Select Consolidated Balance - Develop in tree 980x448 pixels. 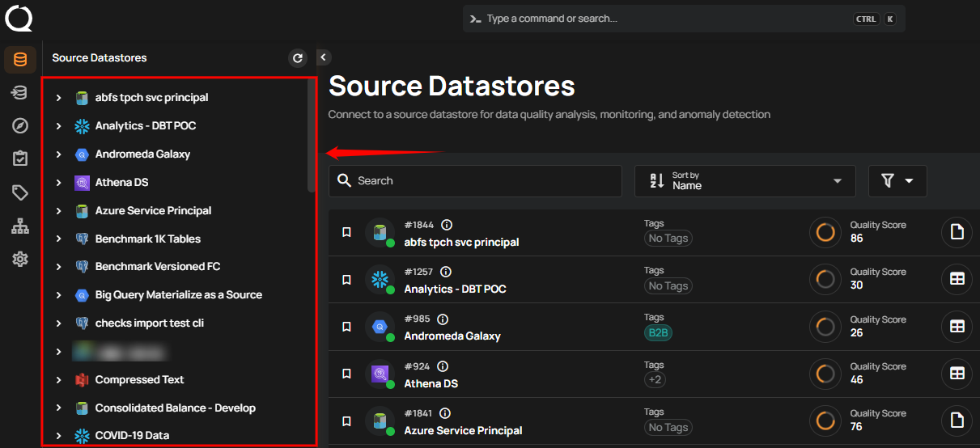176,408
